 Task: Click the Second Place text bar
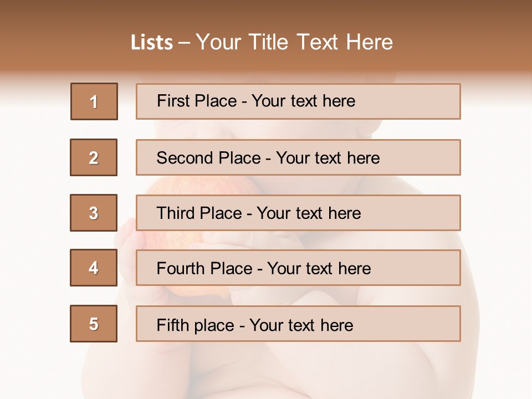(x=298, y=157)
